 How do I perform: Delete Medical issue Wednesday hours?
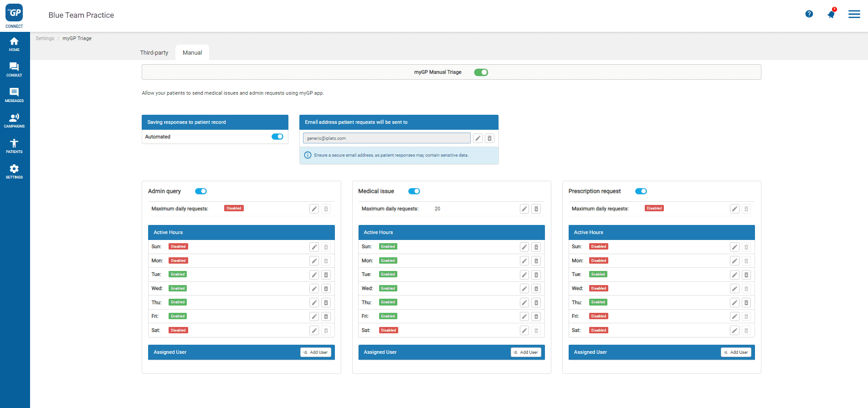[536, 289]
